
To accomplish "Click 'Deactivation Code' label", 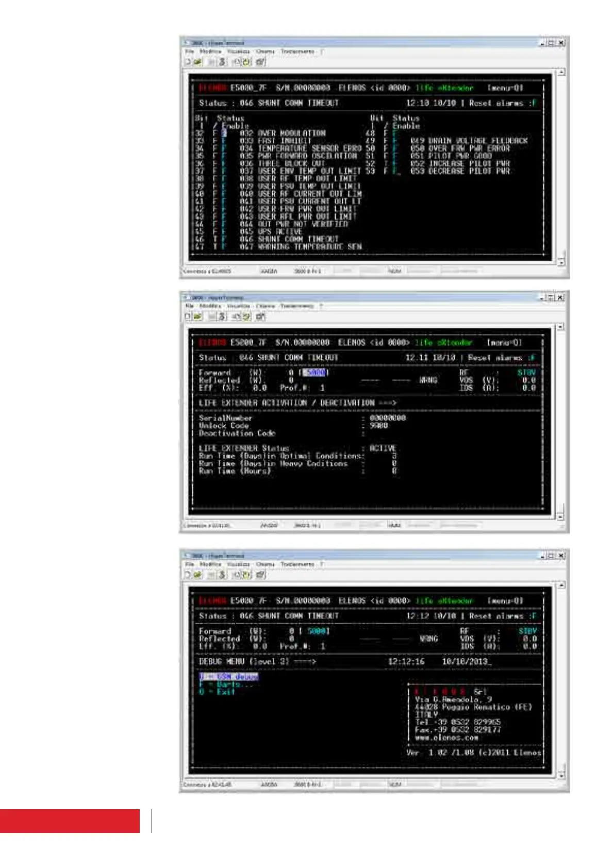I will [237, 433].
